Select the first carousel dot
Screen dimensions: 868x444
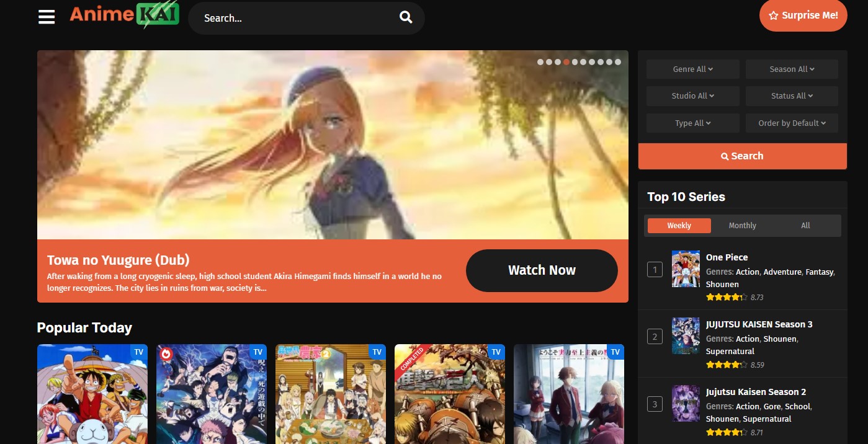(540, 62)
